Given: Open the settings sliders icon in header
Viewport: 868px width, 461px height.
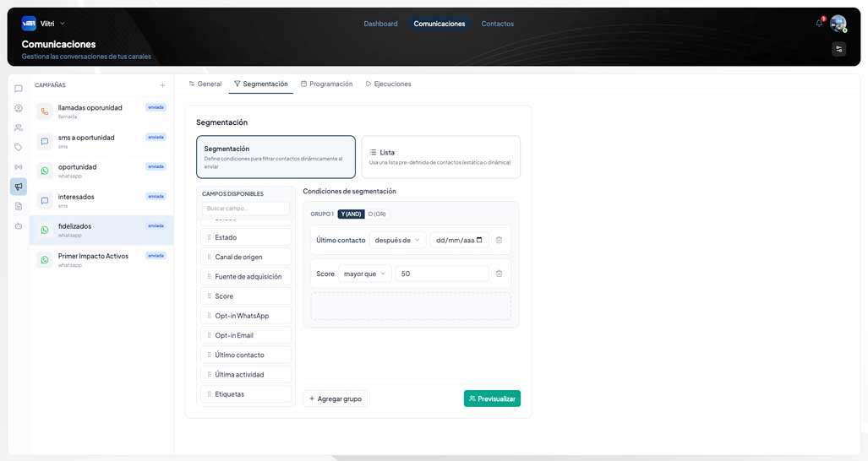Looking at the screenshot, I should pos(838,49).
